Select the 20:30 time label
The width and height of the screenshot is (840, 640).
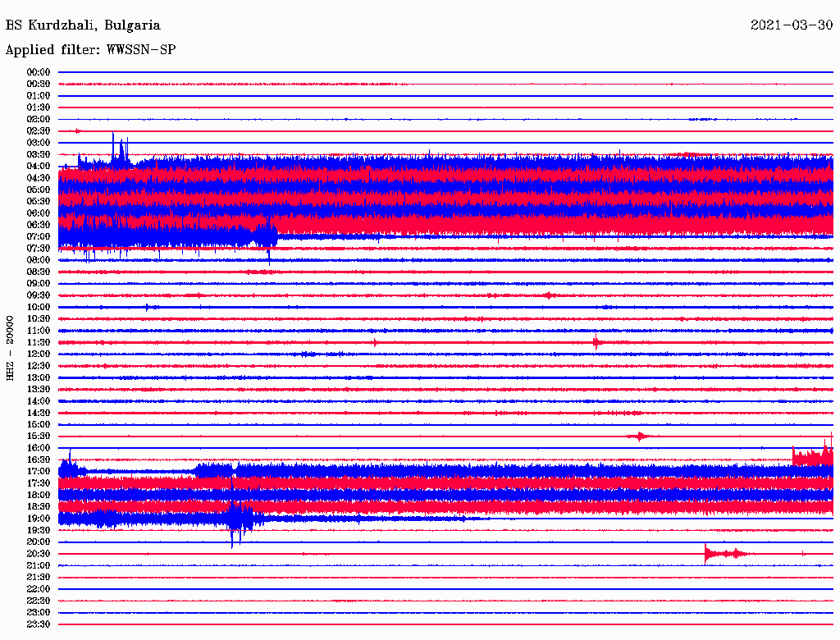tap(39, 554)
